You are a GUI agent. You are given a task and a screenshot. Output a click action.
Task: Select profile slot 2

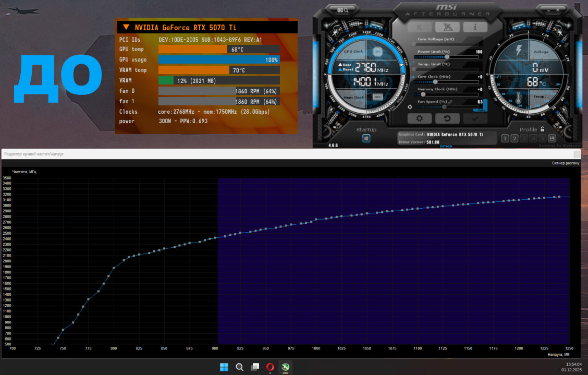click(514, 138)
